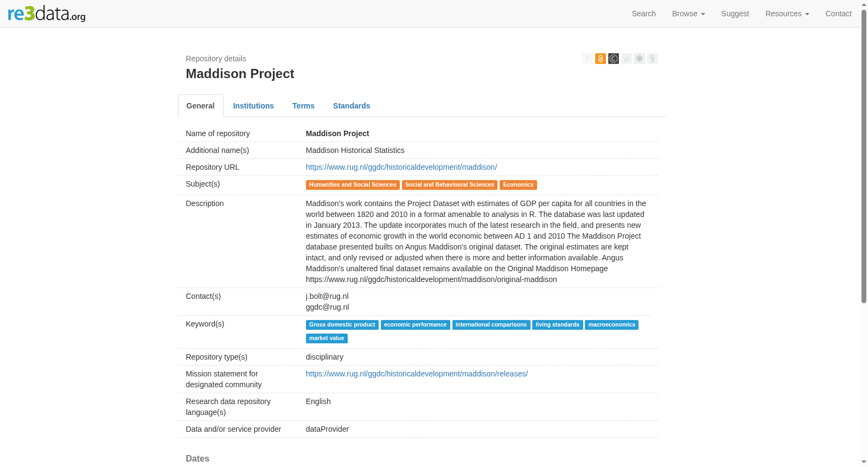This screenshot has width=868, height=467.
Task: Click the macroeconomics keyword tag
Action: [611, 325]
